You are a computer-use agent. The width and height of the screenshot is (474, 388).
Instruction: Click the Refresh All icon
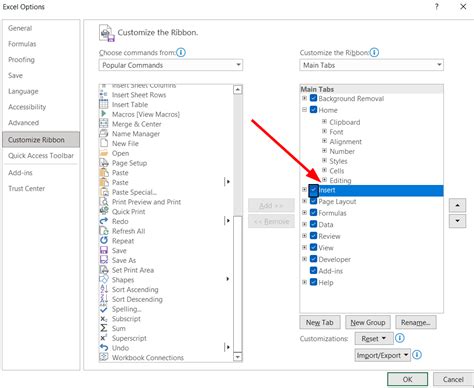104,231
